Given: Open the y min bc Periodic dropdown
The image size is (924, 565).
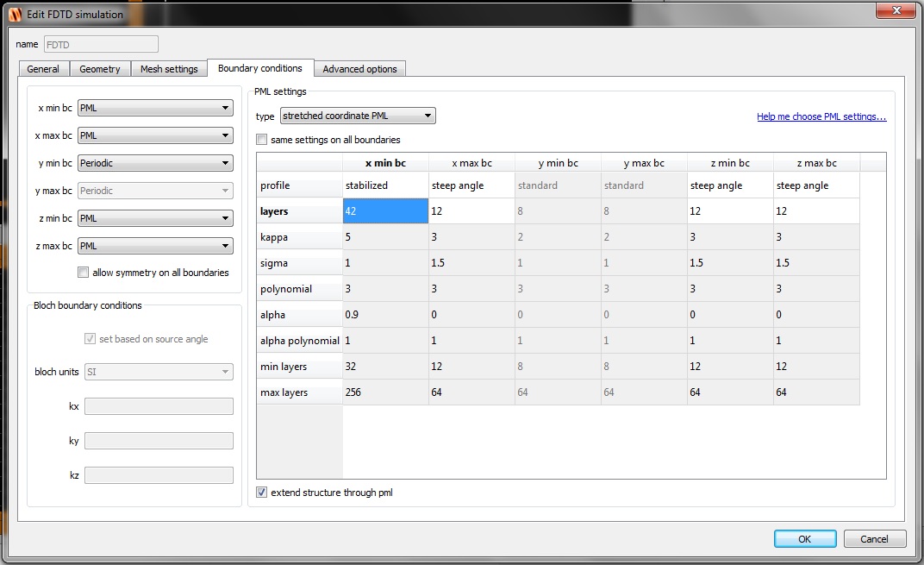Looking at the screenshot, I should click(155, 163).
